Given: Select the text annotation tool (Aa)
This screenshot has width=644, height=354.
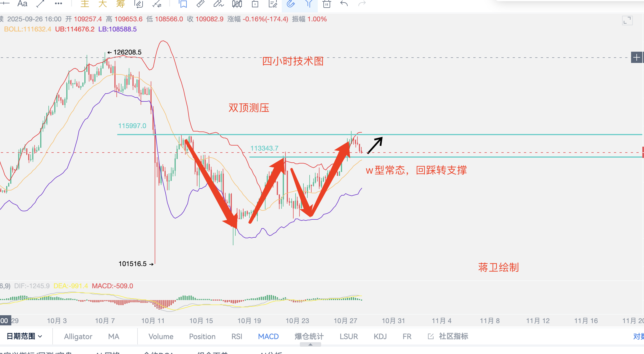Looking at the screenshot, I should point(22,4).
